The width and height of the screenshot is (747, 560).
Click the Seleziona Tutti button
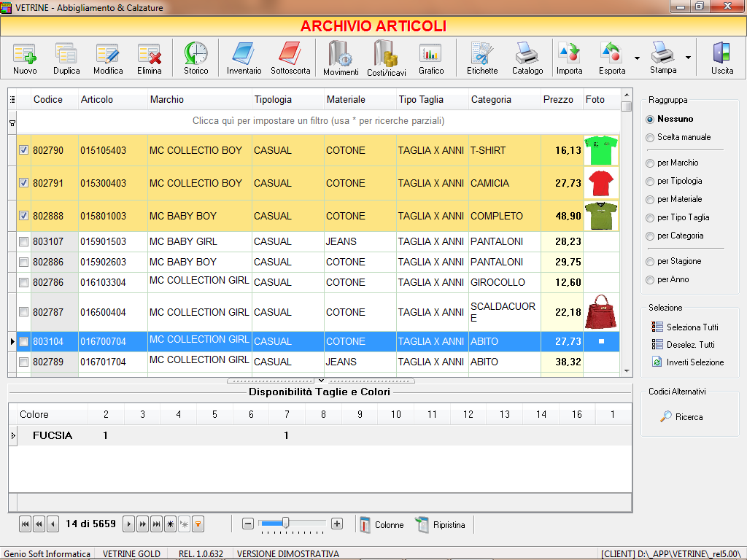pyautogui.click(x=686, y=327)
